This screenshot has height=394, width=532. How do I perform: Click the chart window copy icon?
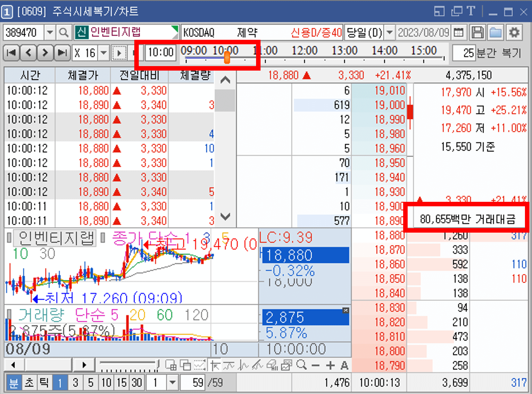point(287,365)
